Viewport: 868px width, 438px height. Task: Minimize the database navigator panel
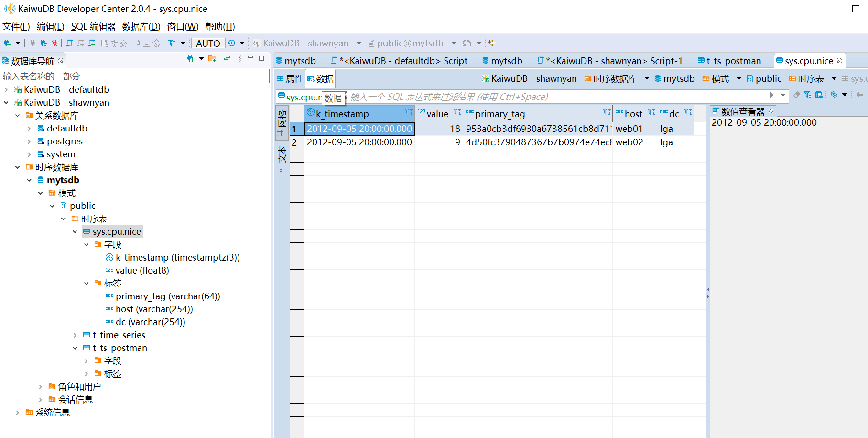250,58
